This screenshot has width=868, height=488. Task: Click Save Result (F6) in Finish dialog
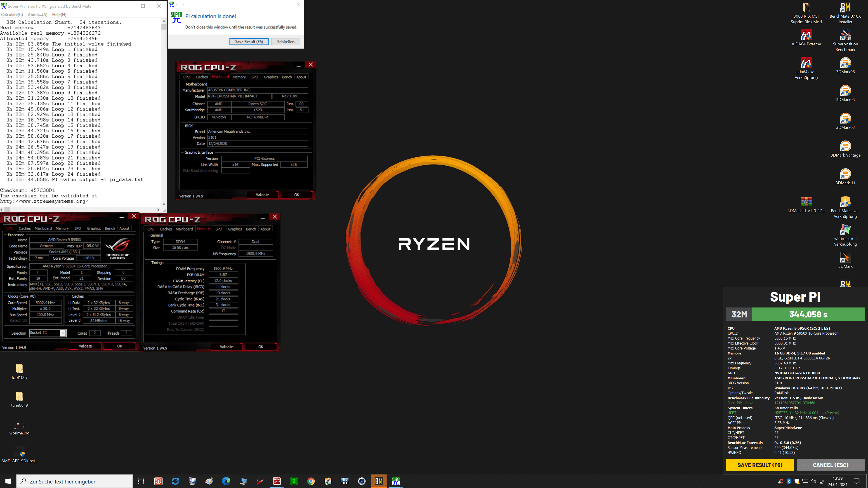(x=249, y=42)
